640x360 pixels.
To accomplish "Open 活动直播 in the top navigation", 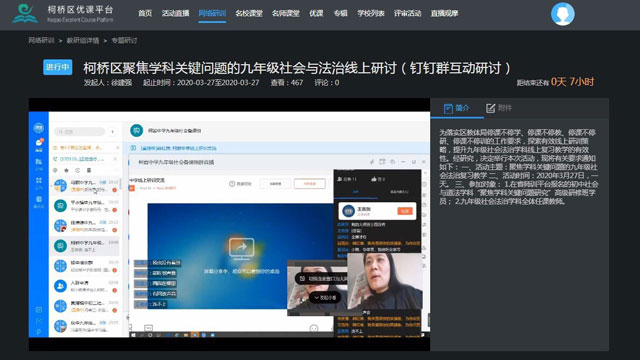I will pyautogui.click(x=176, y=13).
